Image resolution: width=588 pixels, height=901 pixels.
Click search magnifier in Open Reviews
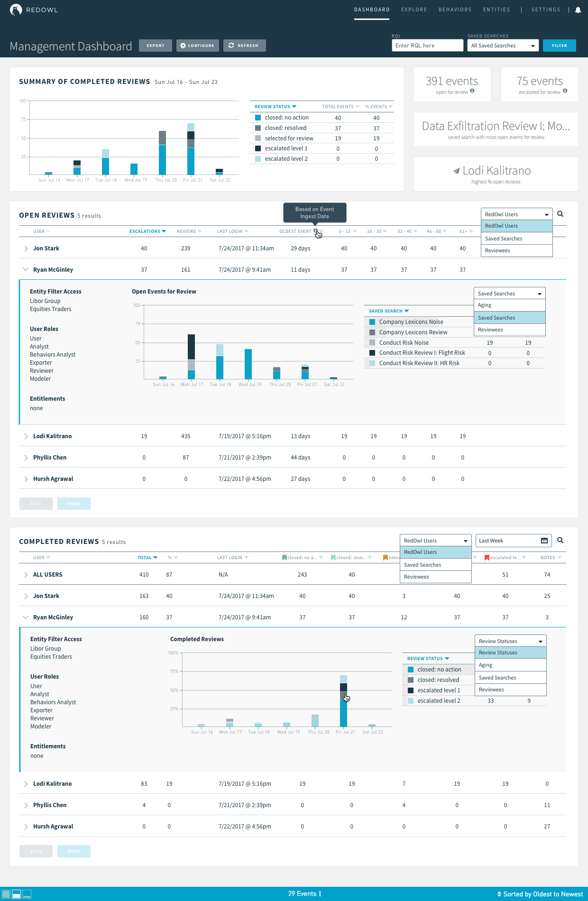pyautogui.click(x=560, y=214)
